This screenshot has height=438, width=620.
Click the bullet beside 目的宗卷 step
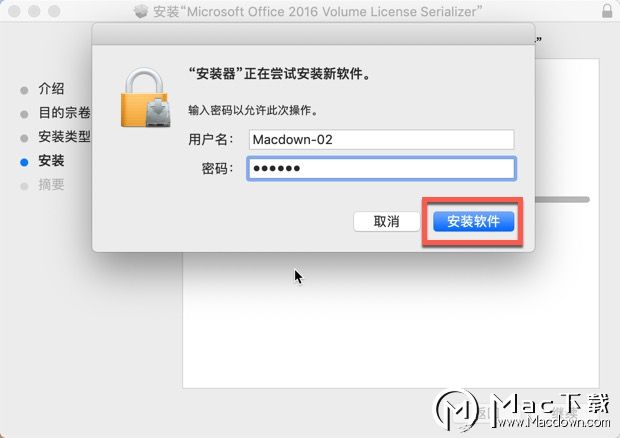point(24,114)
